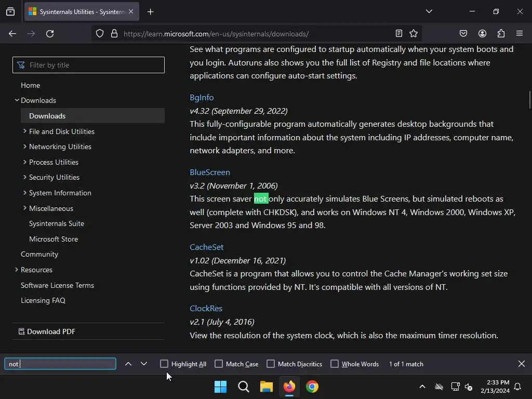
Task: Open Firefox account icon
Action: pyautogui.click(x=482, y=33)
